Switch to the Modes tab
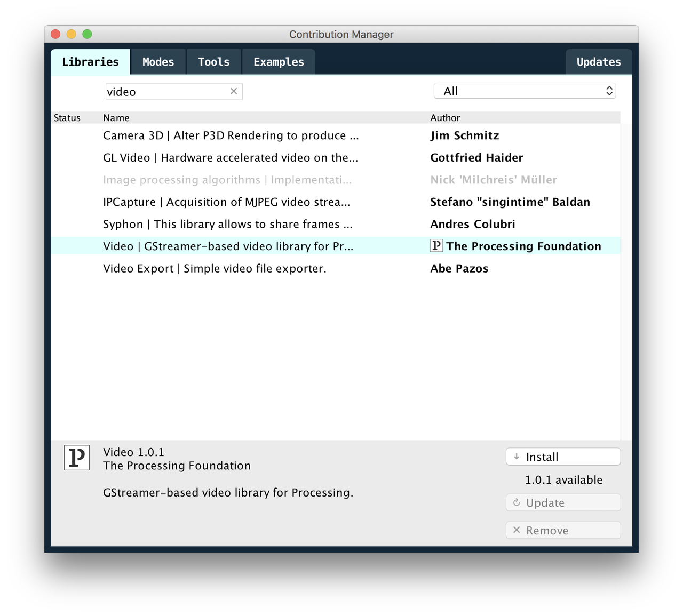The image size is (683, 616). click(x=158, y=62)
